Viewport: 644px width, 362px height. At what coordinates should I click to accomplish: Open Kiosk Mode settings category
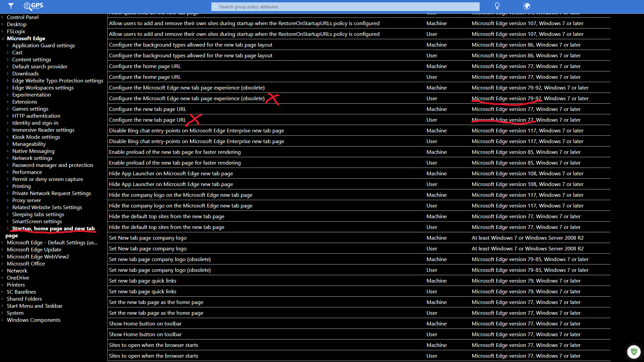click(x=36, y=137)
